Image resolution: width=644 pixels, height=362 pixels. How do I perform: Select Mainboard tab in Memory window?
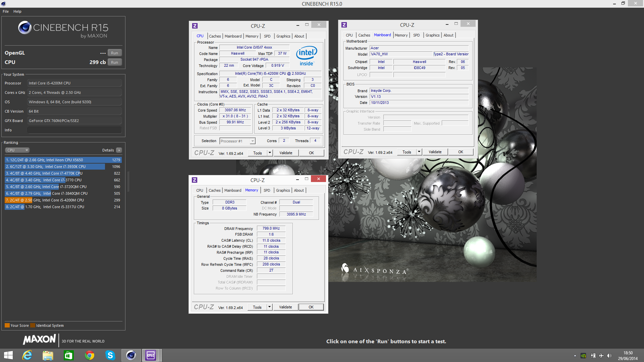pos(233,190)
